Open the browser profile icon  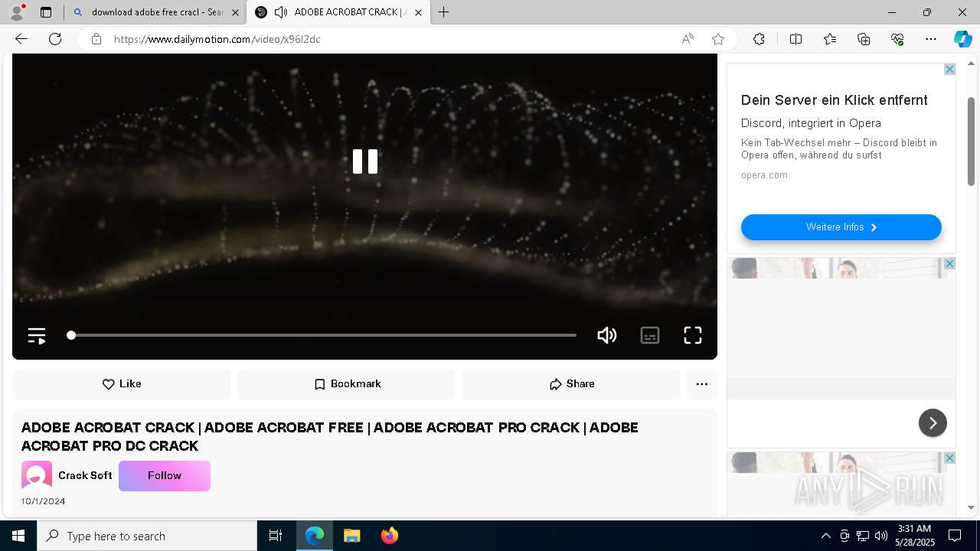tap(17, 12)
